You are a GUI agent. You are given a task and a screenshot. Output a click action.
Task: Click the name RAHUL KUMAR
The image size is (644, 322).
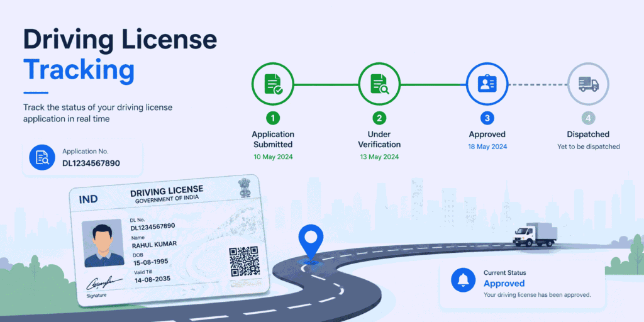(x=154, y=245)
